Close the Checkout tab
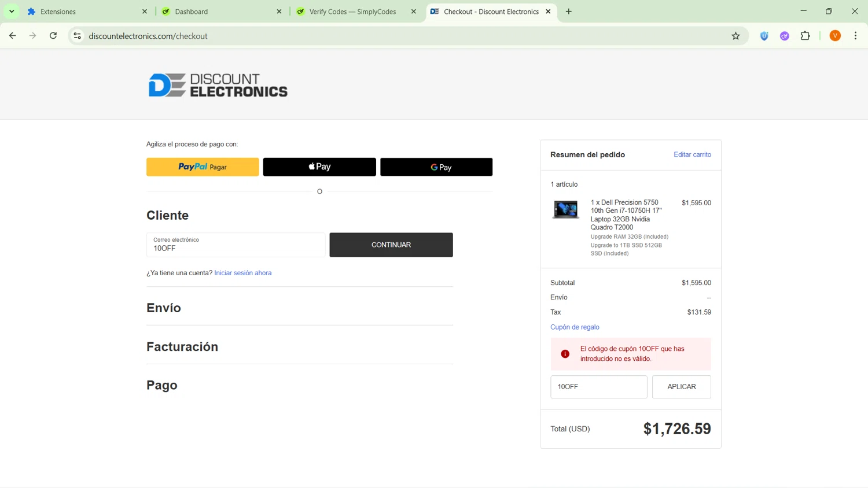 point(548,12)
